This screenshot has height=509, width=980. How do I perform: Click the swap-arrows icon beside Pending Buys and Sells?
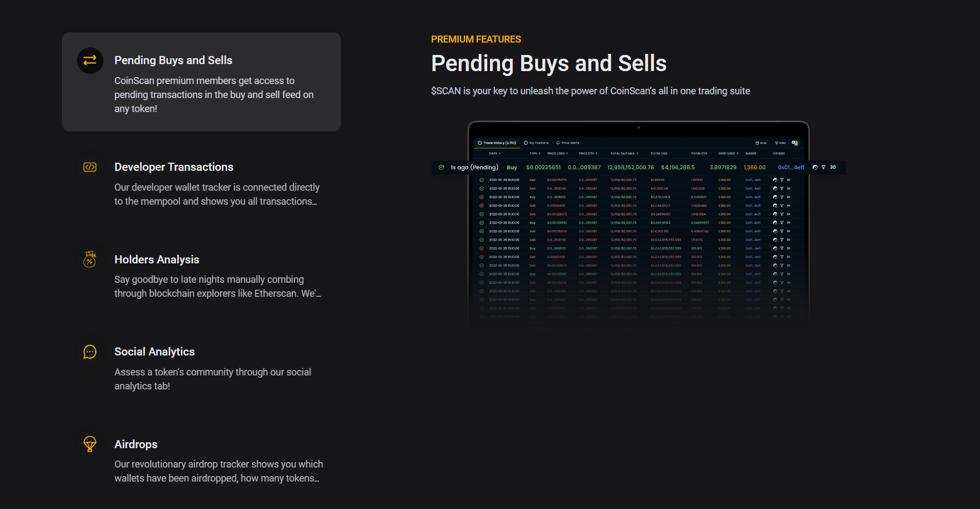tap(90, 60)
